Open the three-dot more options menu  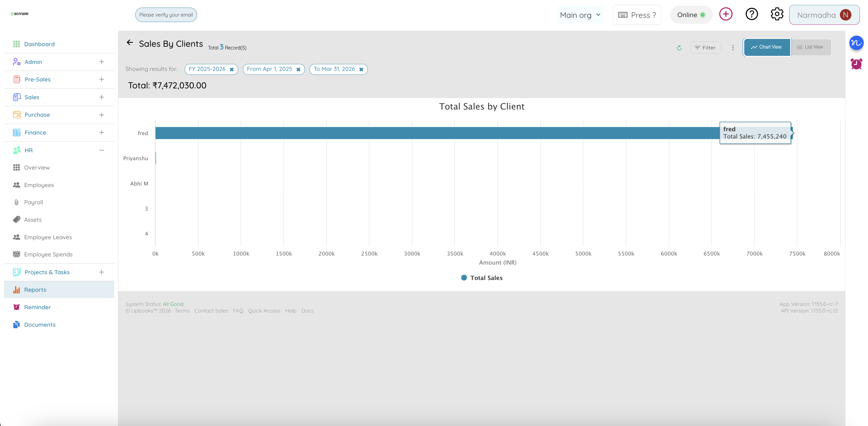coord(732,48)
